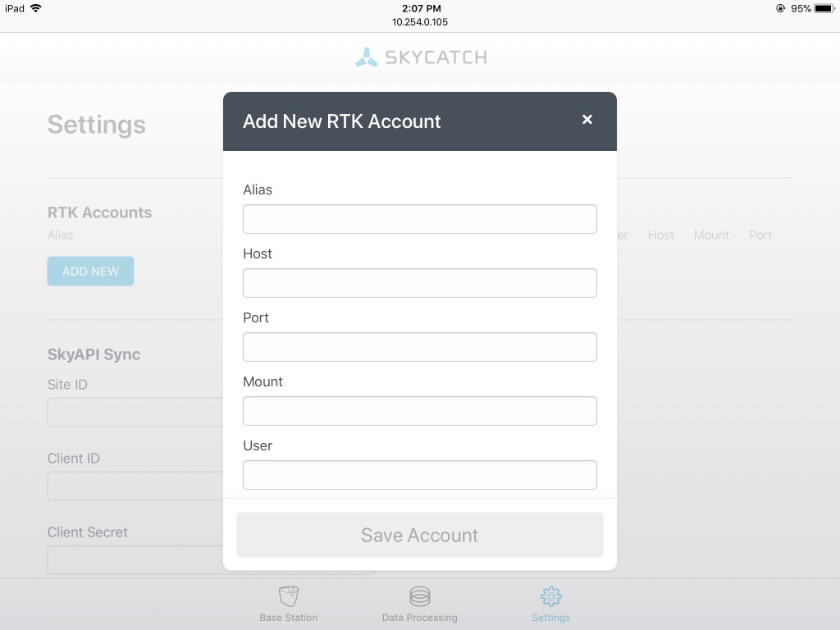Click the User input field
The height and width of the screenshot is (630, 840).
point(419,475)
